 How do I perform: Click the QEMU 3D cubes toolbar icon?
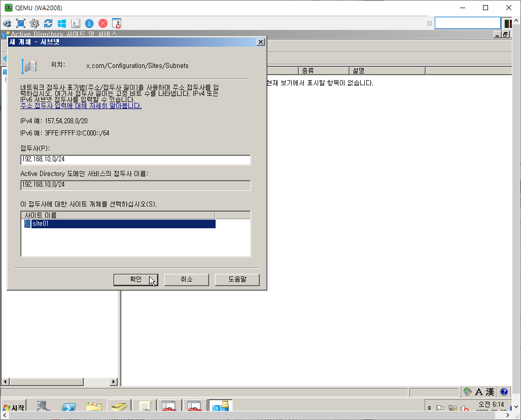coord(7,24)
